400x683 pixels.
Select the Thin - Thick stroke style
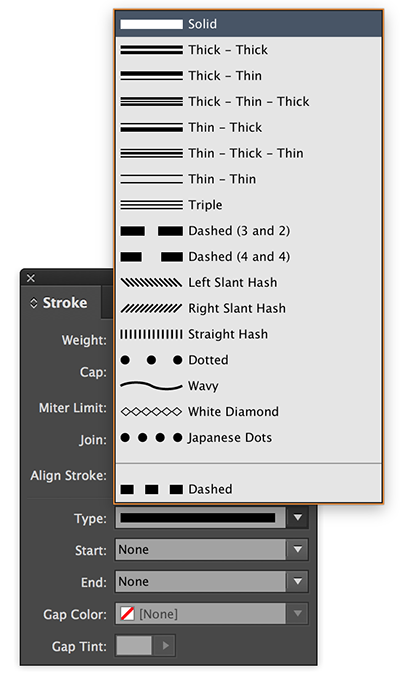249,127
